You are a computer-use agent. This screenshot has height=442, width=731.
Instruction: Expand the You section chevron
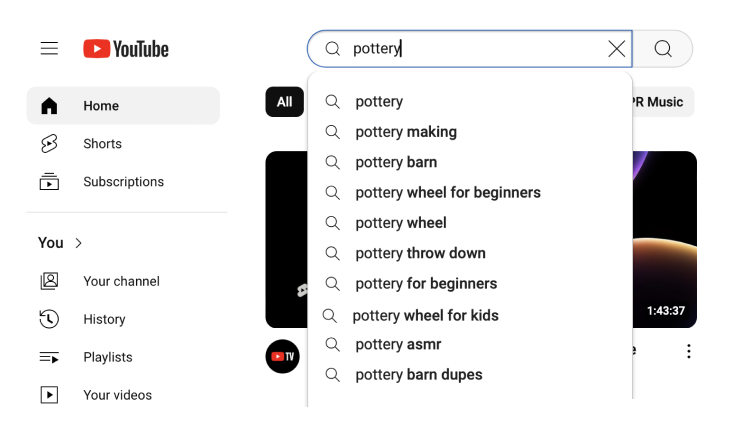coord(79,243)
